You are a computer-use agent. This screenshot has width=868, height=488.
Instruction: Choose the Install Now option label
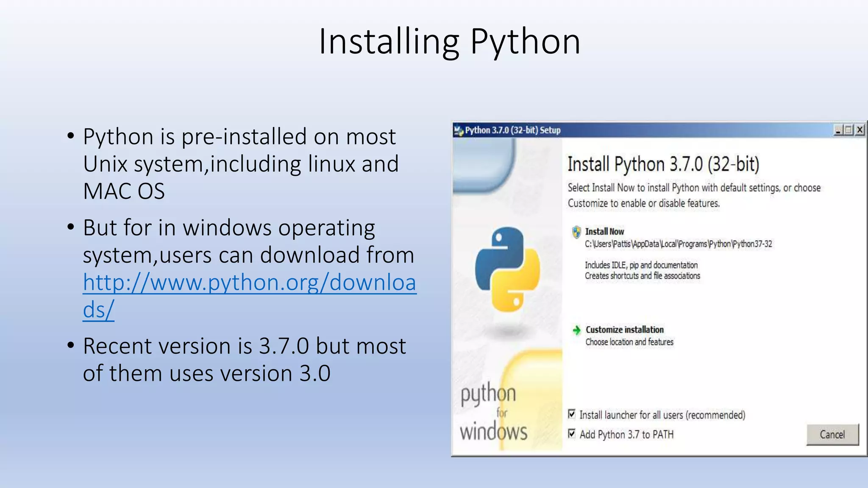pos(604,232)
